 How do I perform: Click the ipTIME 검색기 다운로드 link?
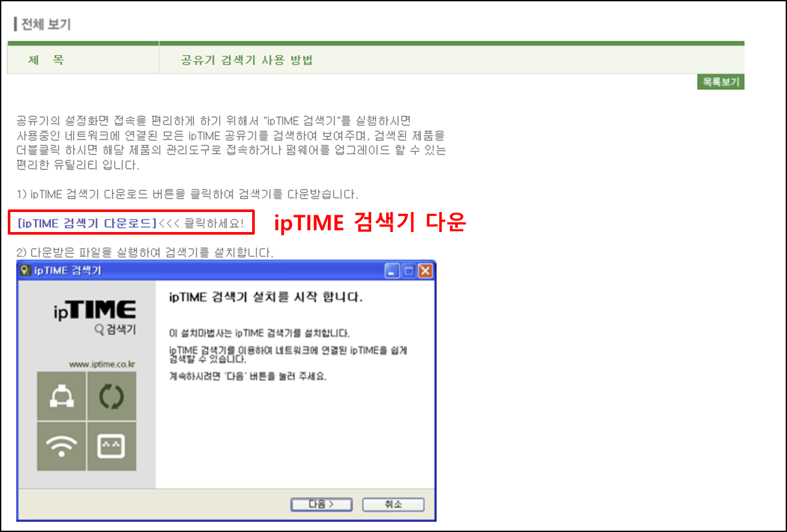87,223
